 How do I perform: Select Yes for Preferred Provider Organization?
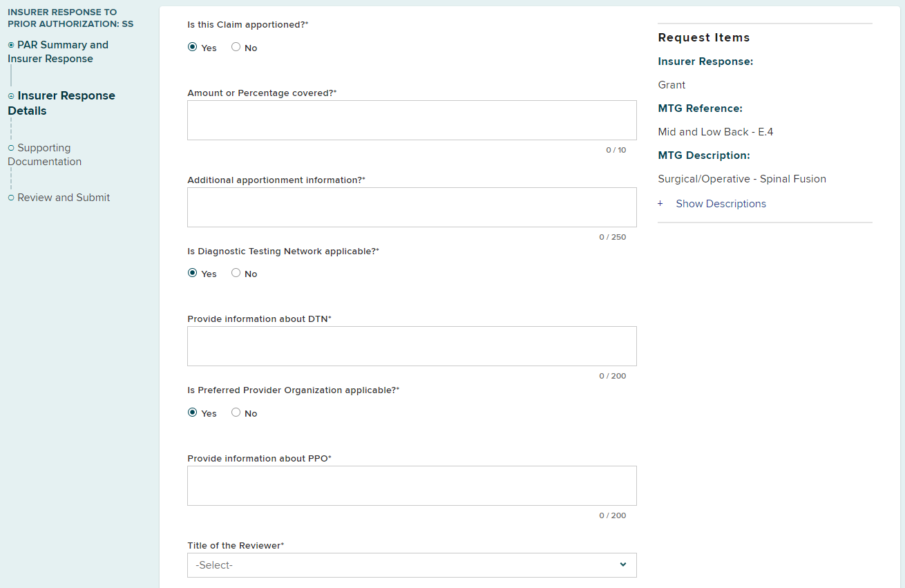tap(193, 413)
